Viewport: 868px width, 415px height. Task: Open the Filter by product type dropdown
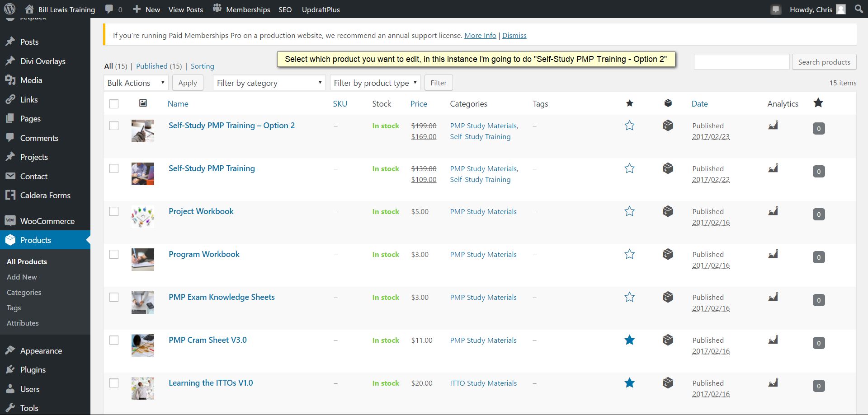tap(375, 83)
